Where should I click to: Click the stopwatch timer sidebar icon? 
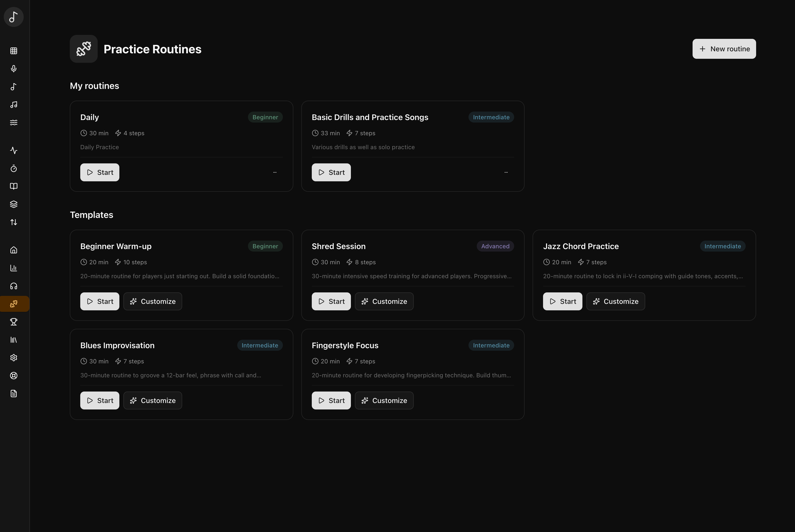pyautogui.click(x=13, y=168)
